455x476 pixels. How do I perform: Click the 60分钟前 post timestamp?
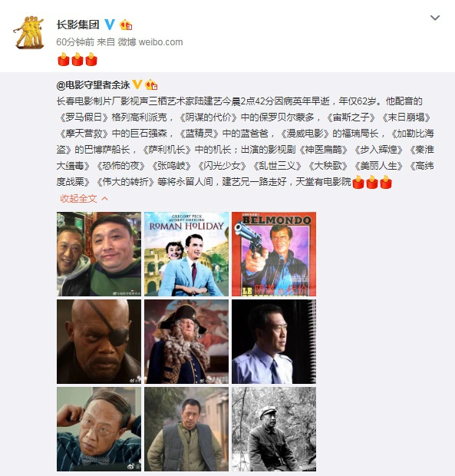[x=75, y=42]
